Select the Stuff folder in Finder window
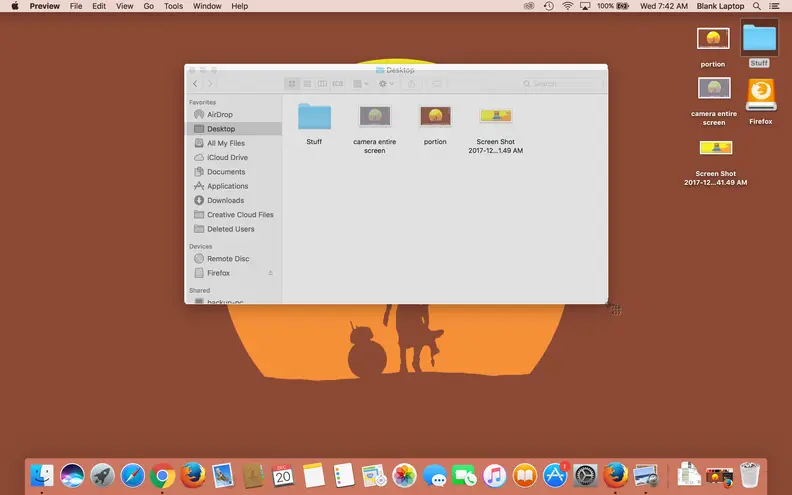Viewport: 792px width, 495px height. click(314, 117)
